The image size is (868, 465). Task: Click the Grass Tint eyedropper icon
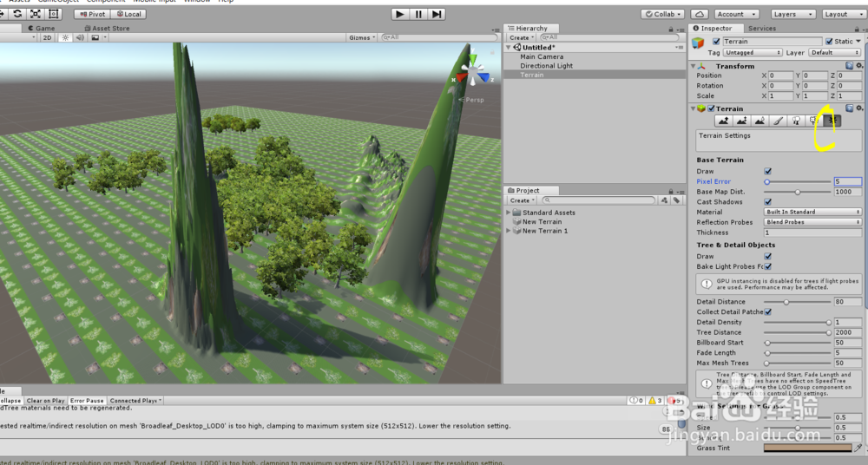pos(858,448)
